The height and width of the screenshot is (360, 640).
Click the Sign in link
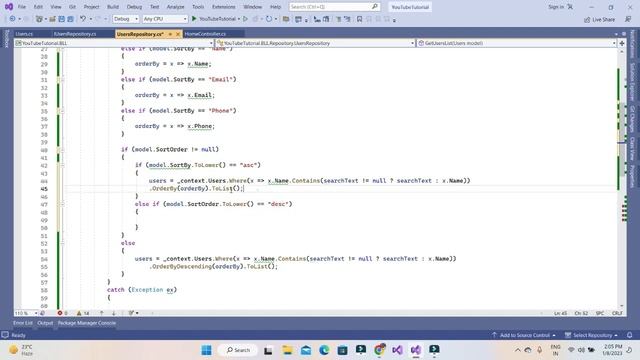pos(556,7)
